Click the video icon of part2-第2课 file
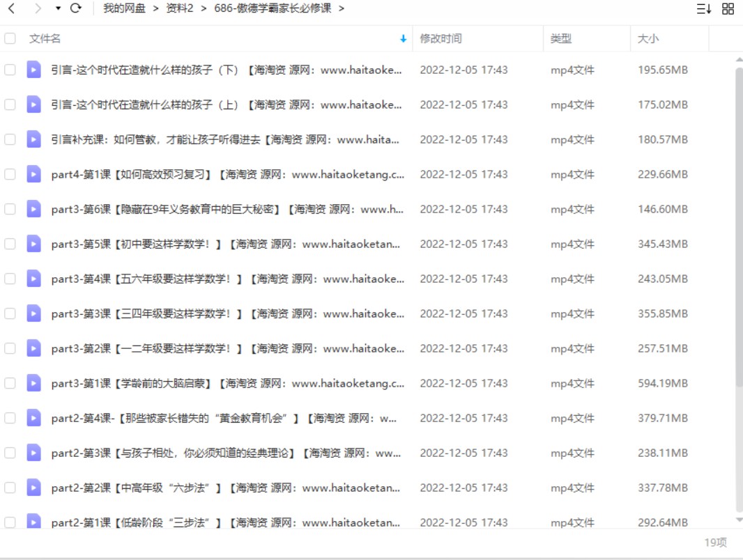Viewport: 743px width, 560px height. click(x=33, y=488)
